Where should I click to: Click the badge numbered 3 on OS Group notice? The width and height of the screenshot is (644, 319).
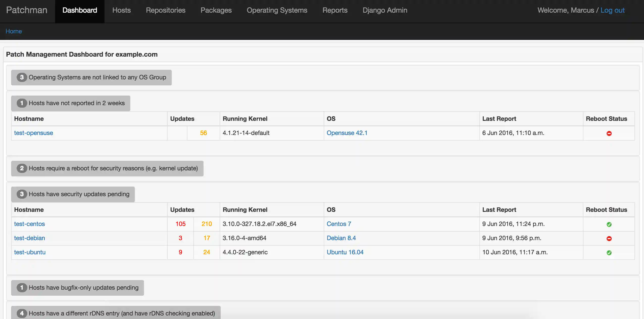pos(22,77)
